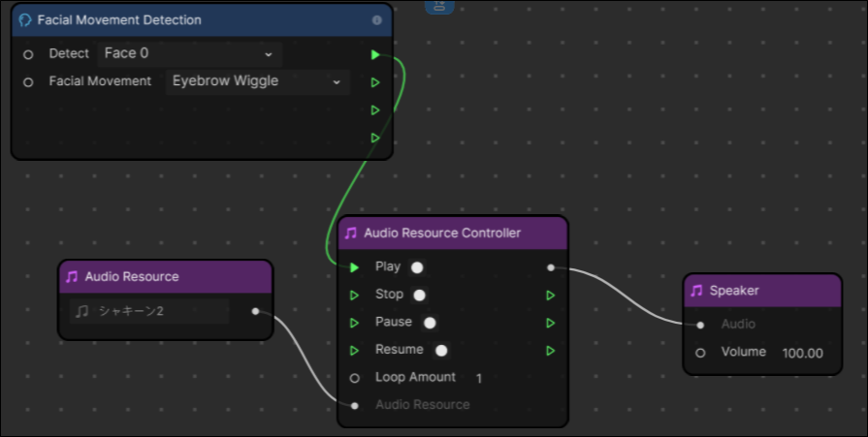Click the output trigger next to Stop
The width and height of the screenshot is (868, 437).
click(x=550, y=296)
